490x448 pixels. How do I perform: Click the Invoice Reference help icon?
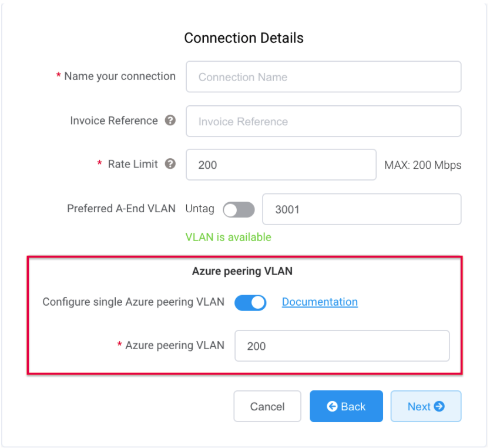[x=170, y=121]
